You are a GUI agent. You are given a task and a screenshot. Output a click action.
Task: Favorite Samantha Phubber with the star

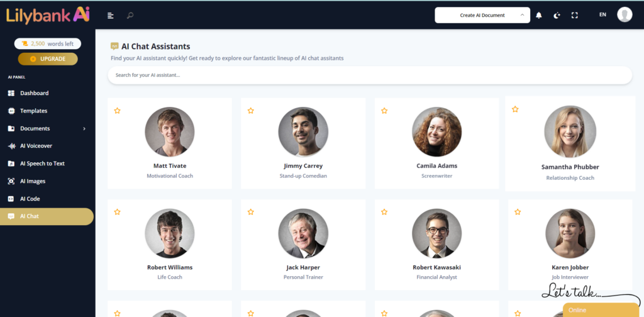point(515,109)
